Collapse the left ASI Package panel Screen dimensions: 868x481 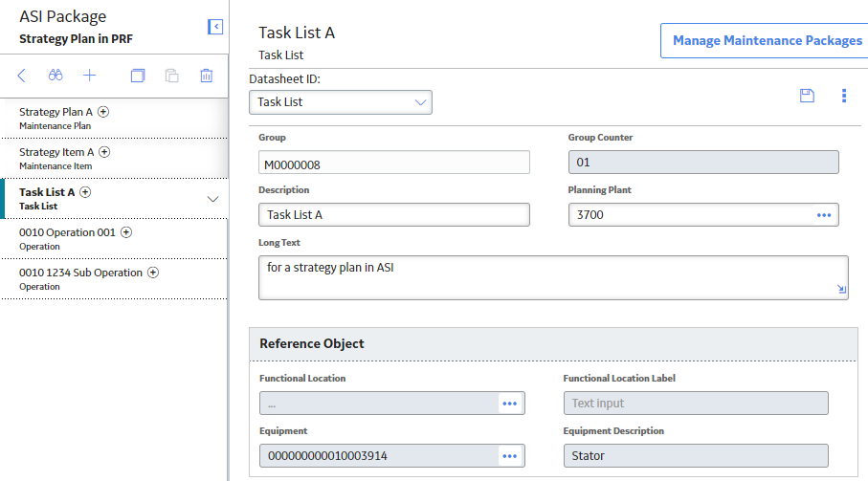215,27
